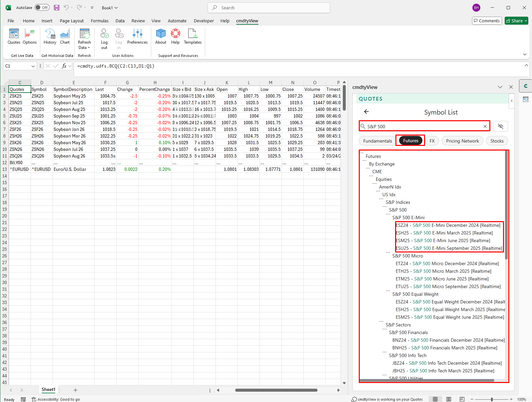Click the Undo icon
Viewport: 532px width, 402px height.
(x=66, y=8)
